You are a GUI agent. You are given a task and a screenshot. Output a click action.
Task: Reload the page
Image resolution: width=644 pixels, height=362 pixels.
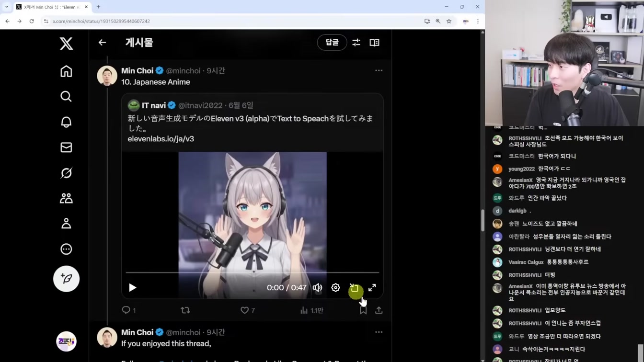point(32,21)
